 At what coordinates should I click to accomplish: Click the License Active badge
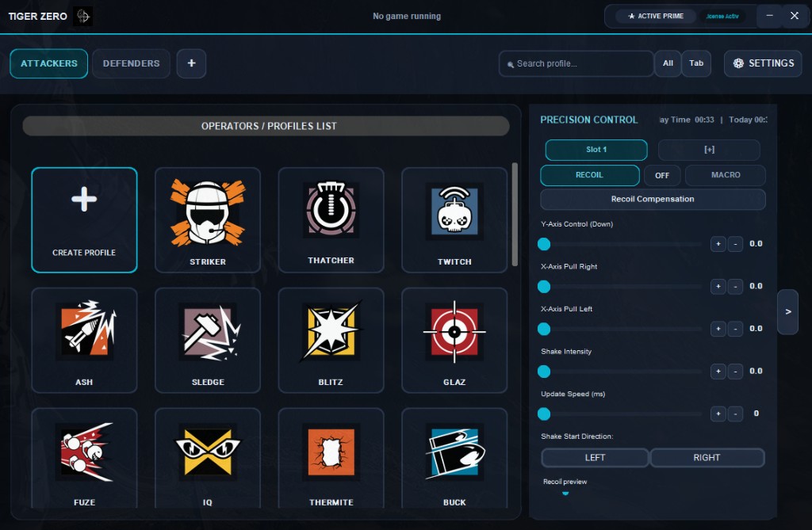click(x=722, y=16)
